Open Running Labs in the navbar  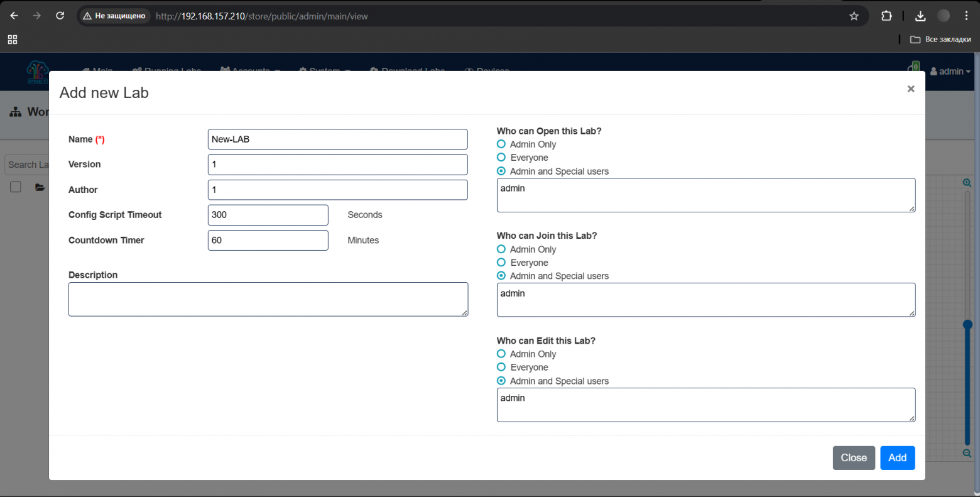point(166,70)
